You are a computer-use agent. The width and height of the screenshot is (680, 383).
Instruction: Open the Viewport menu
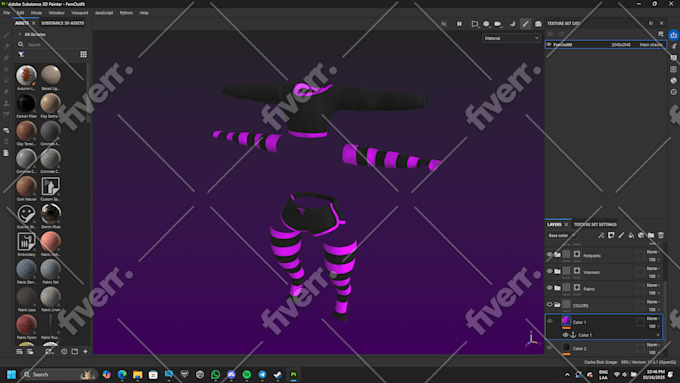point(80,13)
